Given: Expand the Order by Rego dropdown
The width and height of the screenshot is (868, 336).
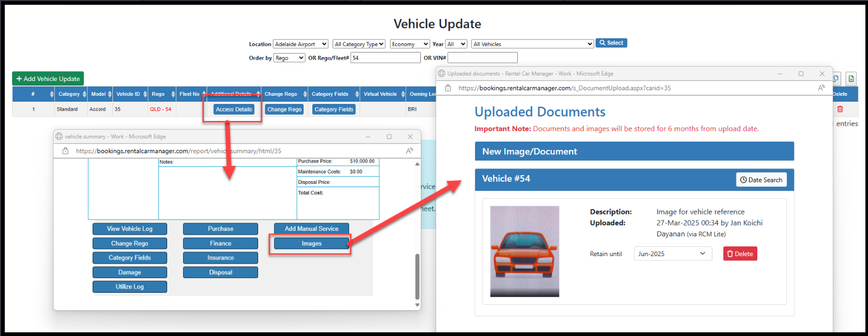Looking at the screenshot, I should (x=289, y=58).
